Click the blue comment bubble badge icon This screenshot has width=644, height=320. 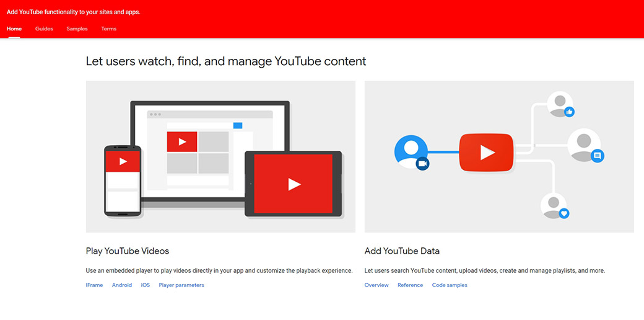coord(597,156)
